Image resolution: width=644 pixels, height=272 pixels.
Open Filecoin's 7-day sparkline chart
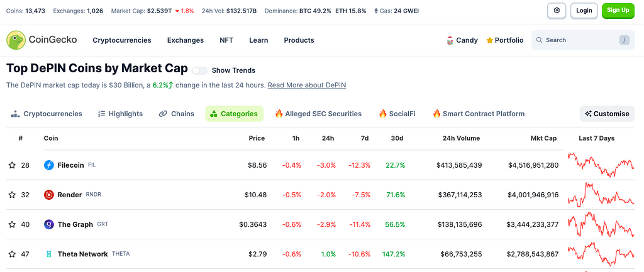(x=601, y=165)
